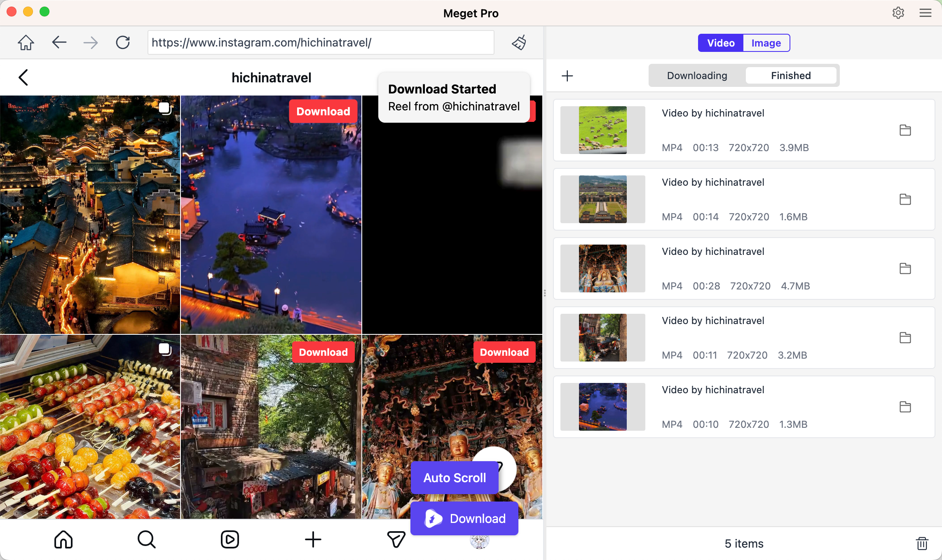
Task: Click the purple Download button
Action: (464, 518)
